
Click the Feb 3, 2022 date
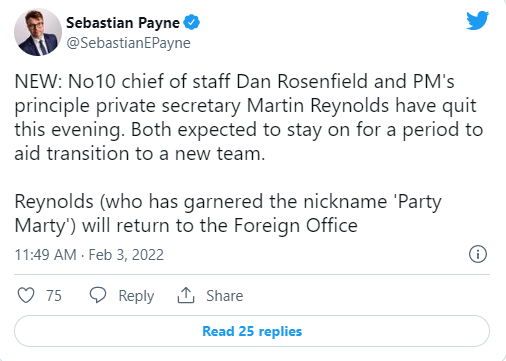click(x=126, y=255)
